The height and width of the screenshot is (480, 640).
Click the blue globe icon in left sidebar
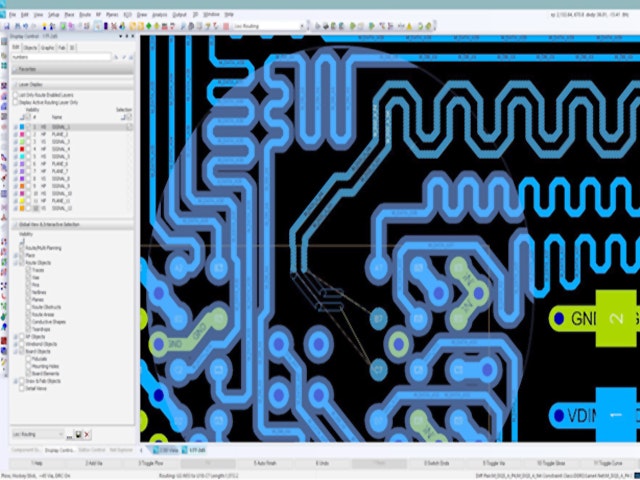coord(4,351)
